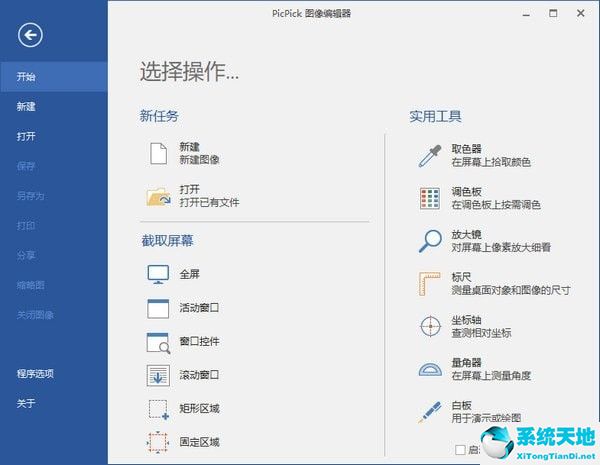Click the 截取屏幕 section heading
600x465 pixels.
(168, 241)
